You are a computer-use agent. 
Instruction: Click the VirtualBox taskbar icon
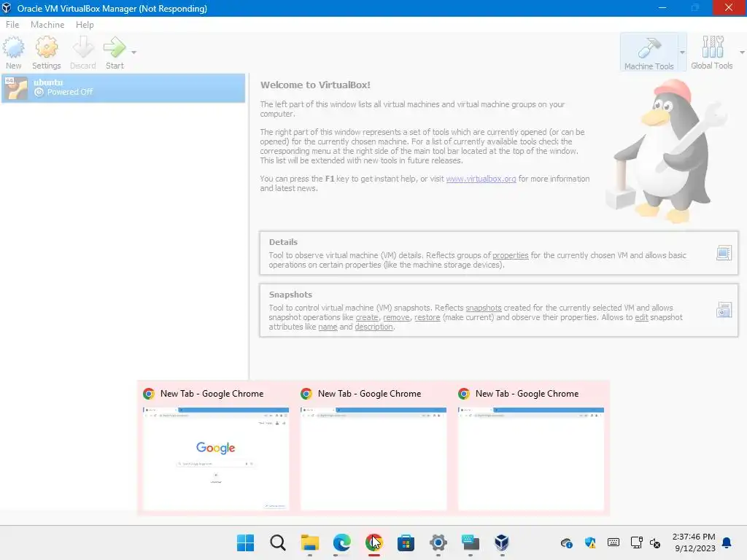click(x=502, y=542)
